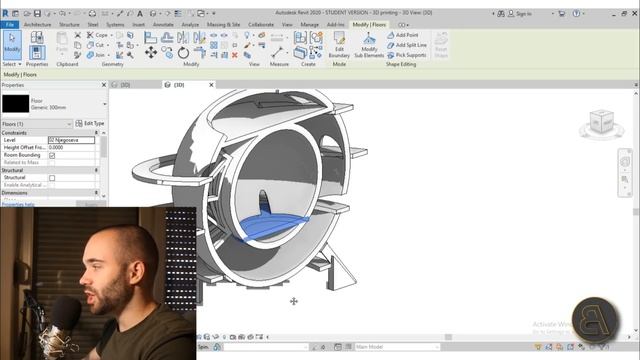Open the Properties help link
640x360 pixels.
18,204
